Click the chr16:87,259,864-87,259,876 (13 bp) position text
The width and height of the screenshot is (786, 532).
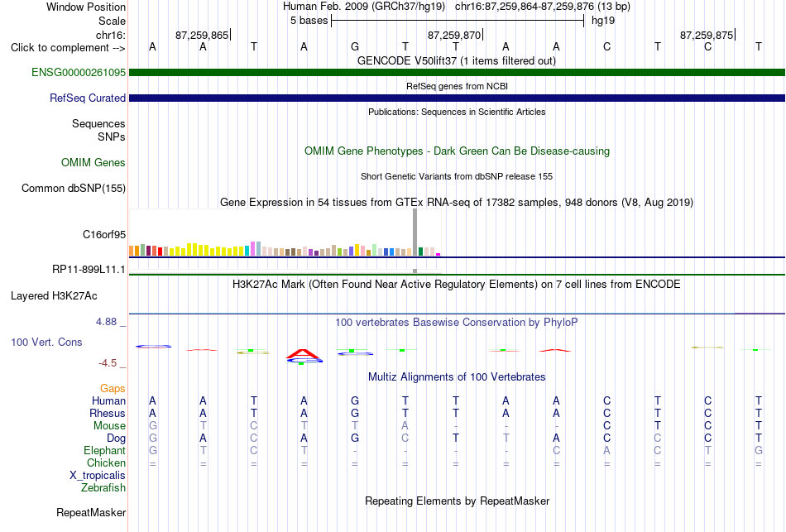coord(543,7)
